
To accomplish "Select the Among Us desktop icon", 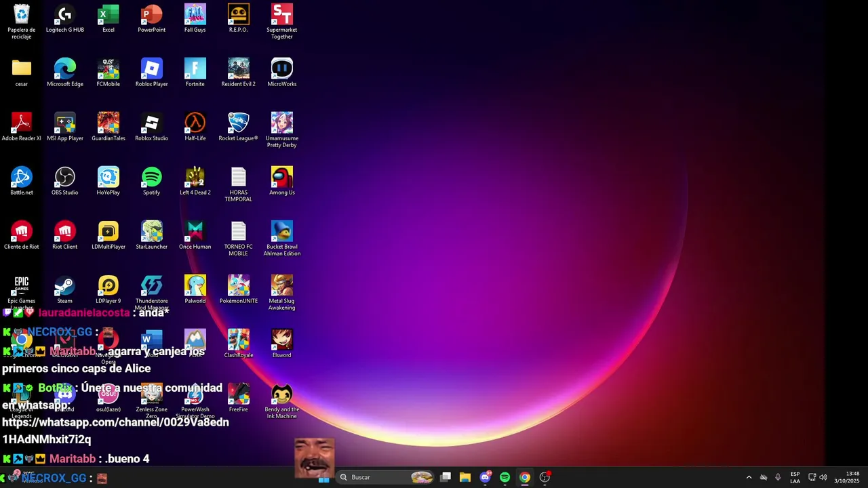I will point(282,182).
